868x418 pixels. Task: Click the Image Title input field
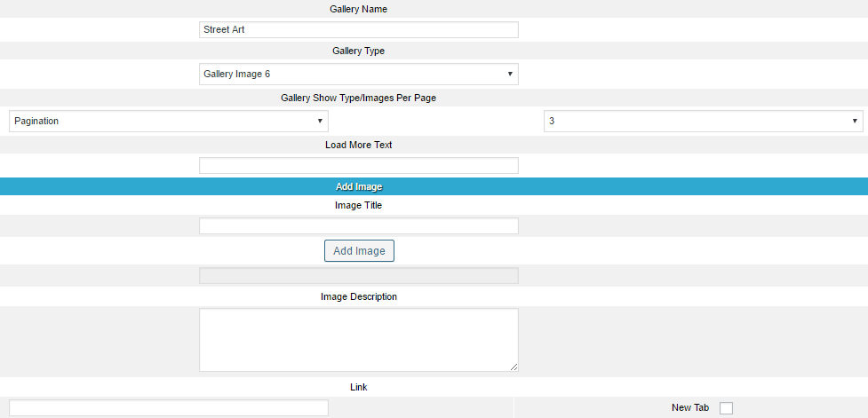pos(359,226)
